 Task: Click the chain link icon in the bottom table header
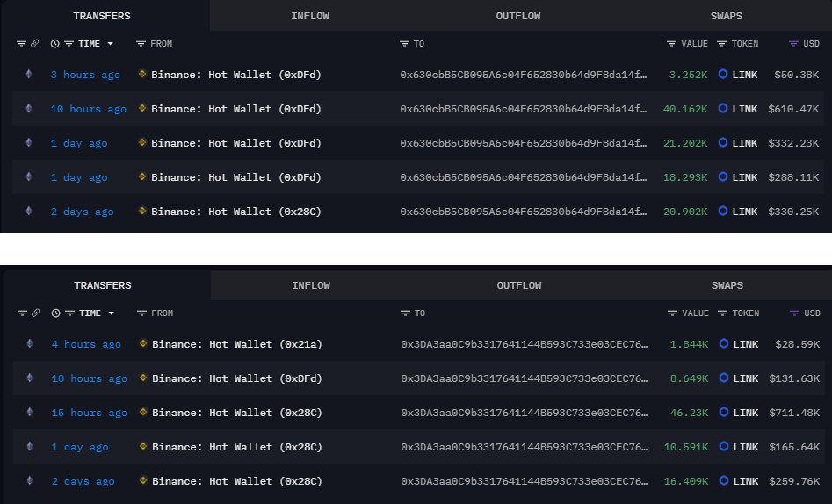coord(35,313)
